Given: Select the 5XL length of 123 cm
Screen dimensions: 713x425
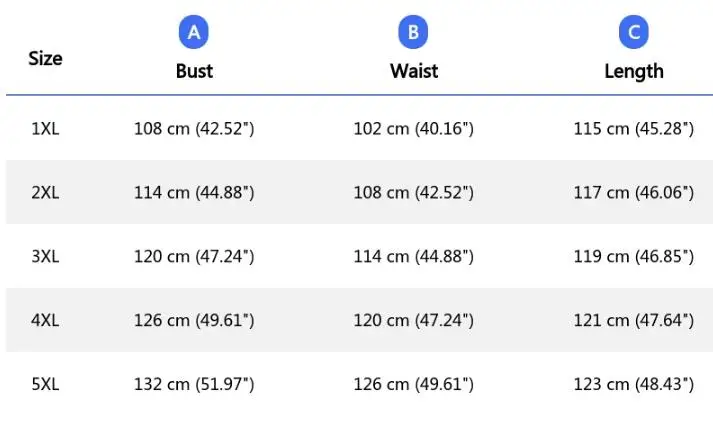Looking at the screenshot, I should tap(633, 385).
